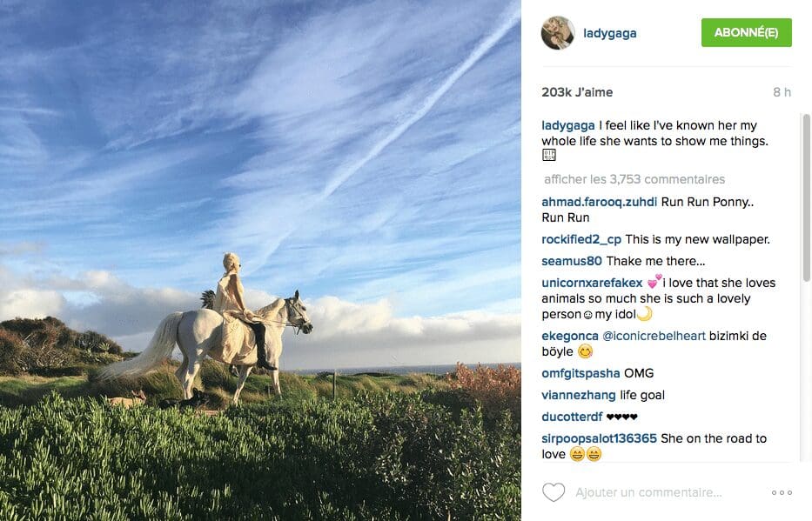This screenshot has width=812, height=521.
Task: Open the three-dot more options menu
Action: pyautogui.click(x=782, y=492)
